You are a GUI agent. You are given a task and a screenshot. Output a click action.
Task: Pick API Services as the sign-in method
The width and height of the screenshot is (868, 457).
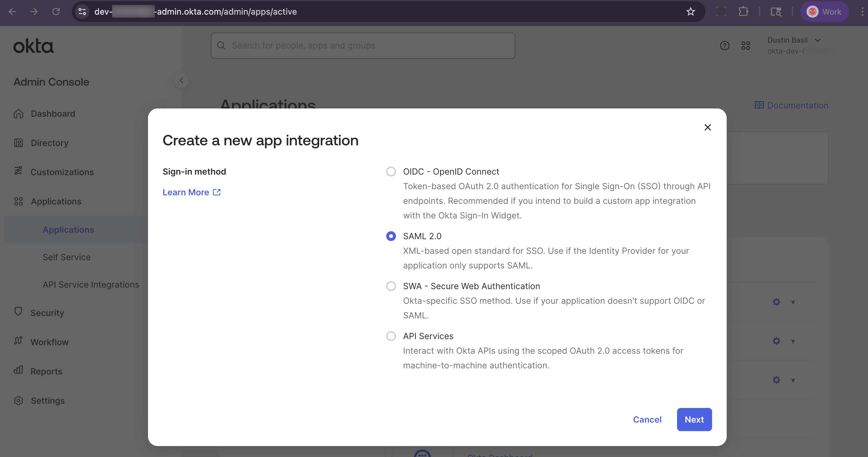coord(391,336)
